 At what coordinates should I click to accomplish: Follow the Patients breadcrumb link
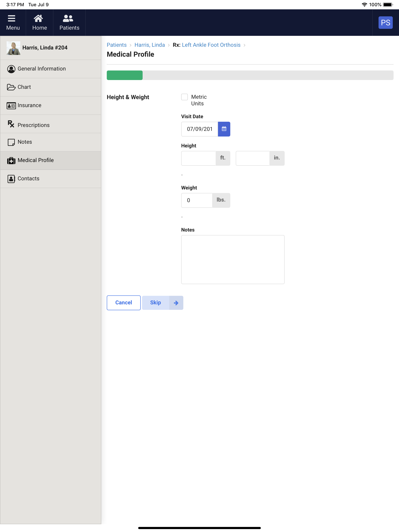click(x=117, y=45)
